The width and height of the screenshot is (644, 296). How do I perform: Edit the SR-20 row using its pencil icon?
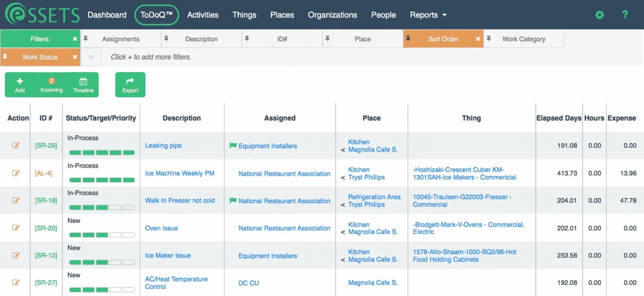16,228
